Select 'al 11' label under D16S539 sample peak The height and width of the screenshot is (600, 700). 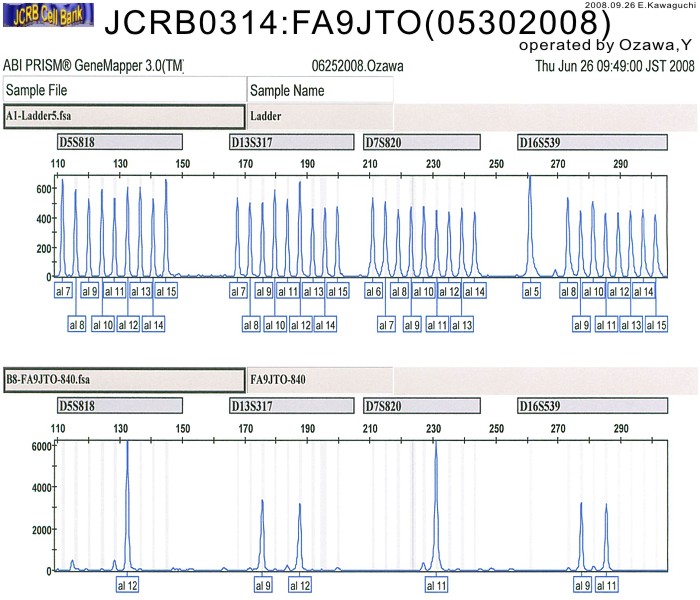(607, 584)
